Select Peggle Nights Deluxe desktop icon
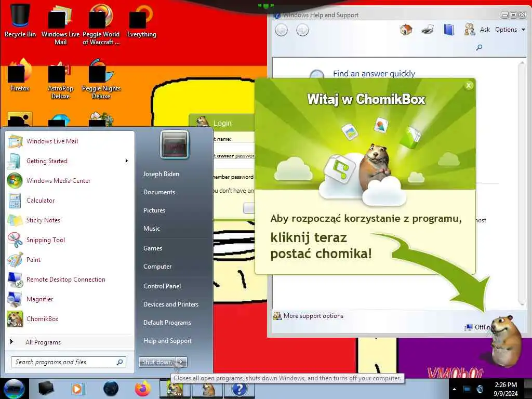Screen dimensions: 532x399 pyautogui.click(x=101, y=79)
